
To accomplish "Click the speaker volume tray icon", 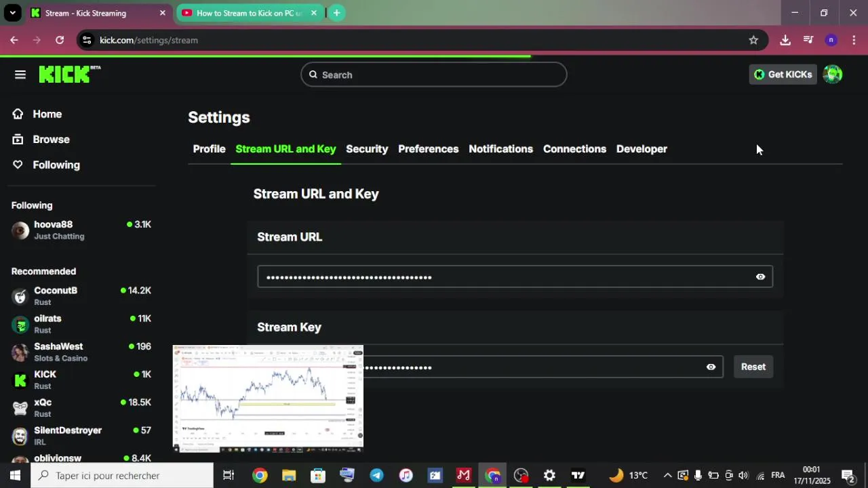I will [743, 475].
